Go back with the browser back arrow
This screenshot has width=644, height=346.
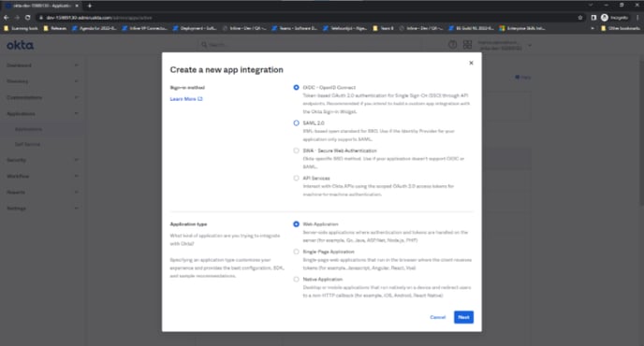coord(7,18)
